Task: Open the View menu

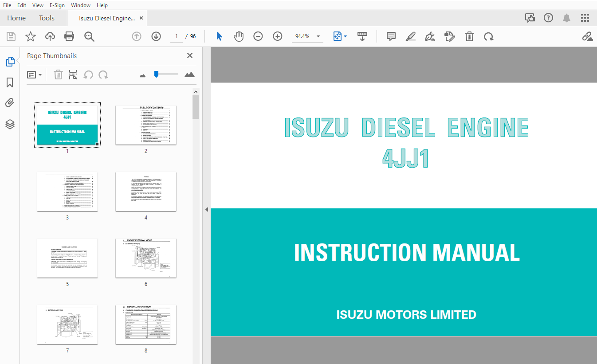Action: pyautogui.click(x=38, y=5)
